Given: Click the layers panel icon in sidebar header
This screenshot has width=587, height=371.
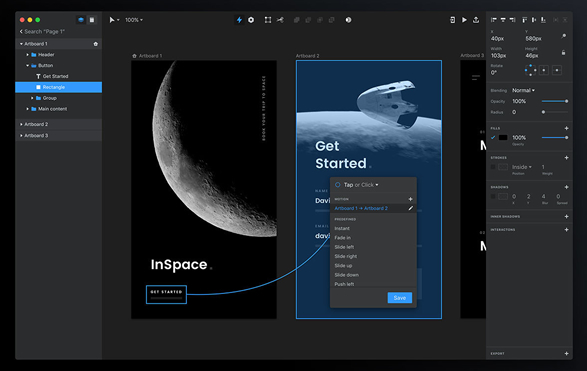Looking at the screenshot, I should 81,20.
